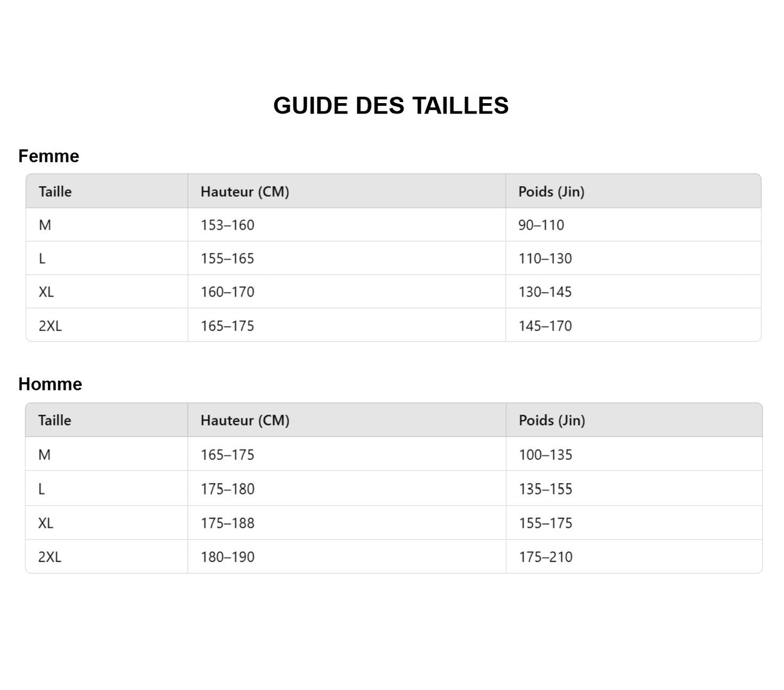Click the 145–170 weight value
Screen dimensions: 784x690
pos(545,326)
